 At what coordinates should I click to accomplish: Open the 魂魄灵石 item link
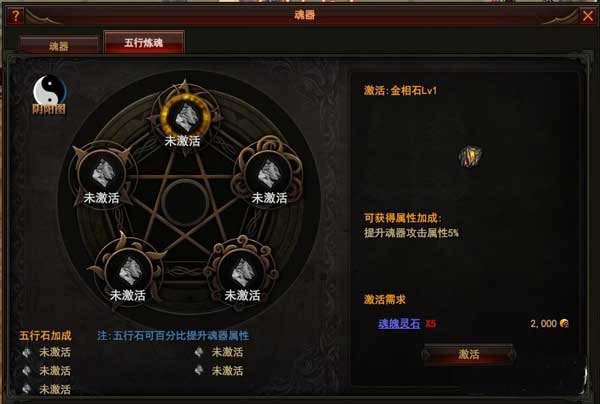pyautogui.click(x=399, y=324)
